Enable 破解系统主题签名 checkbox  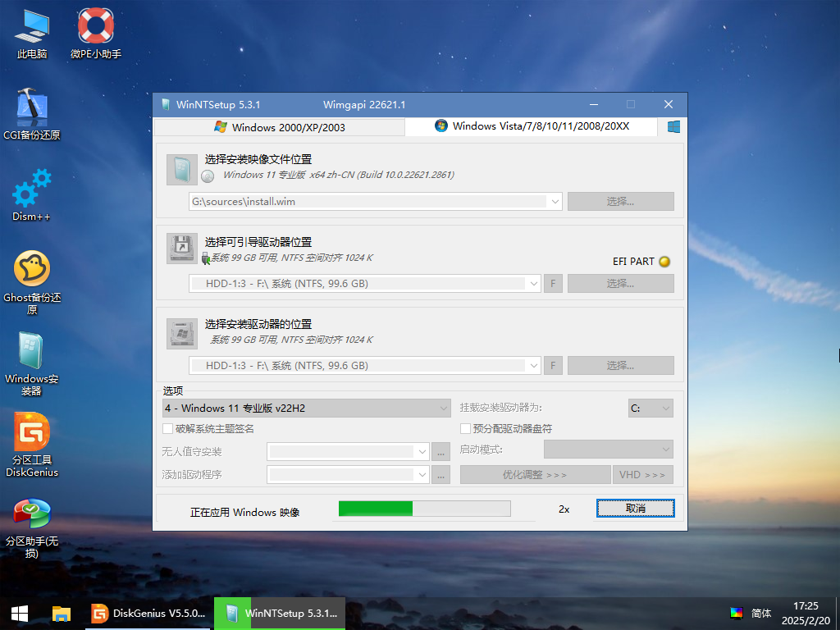pyautogui.click(x=167, y=428)
